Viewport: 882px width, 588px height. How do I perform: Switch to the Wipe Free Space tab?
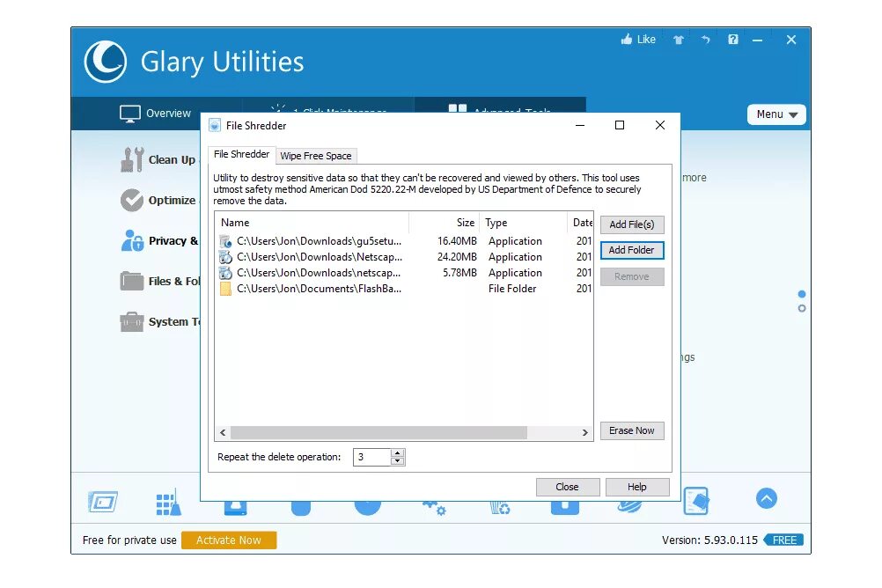coord(315,156)
